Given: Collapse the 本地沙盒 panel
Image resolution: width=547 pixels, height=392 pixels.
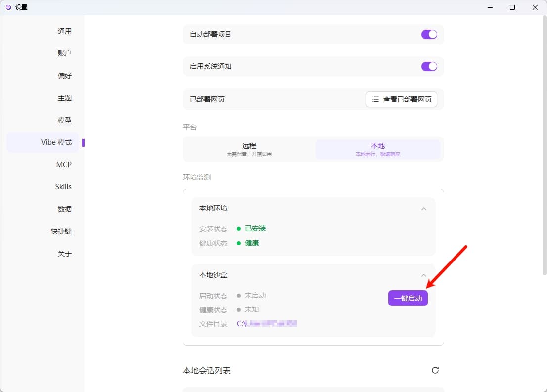Looking at the screenshot, I should 423,275.
